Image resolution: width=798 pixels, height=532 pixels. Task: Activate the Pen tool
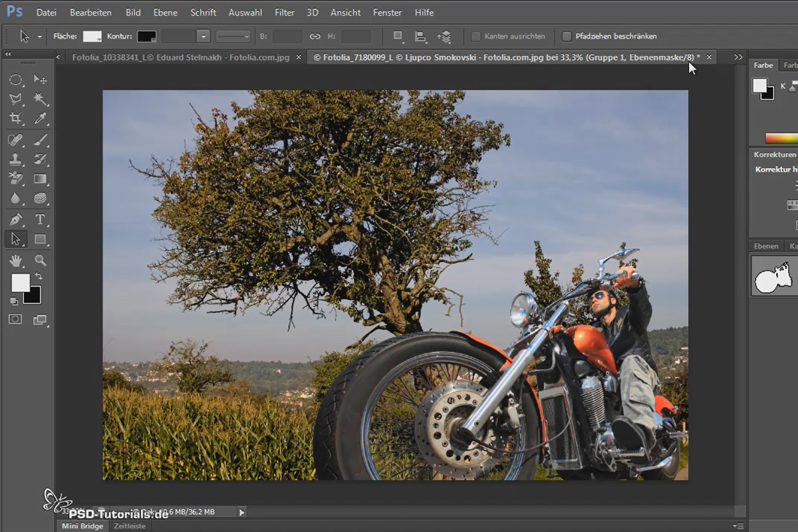16,219
